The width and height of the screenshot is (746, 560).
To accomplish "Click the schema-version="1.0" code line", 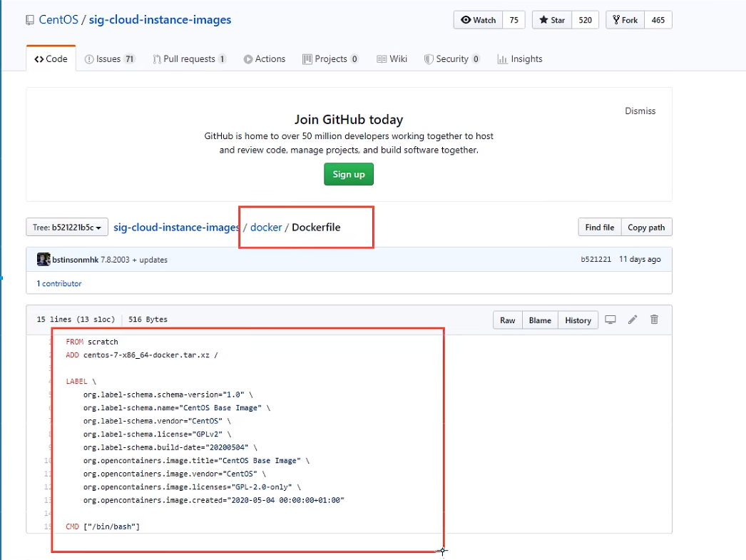I will (x=168, y=394).
